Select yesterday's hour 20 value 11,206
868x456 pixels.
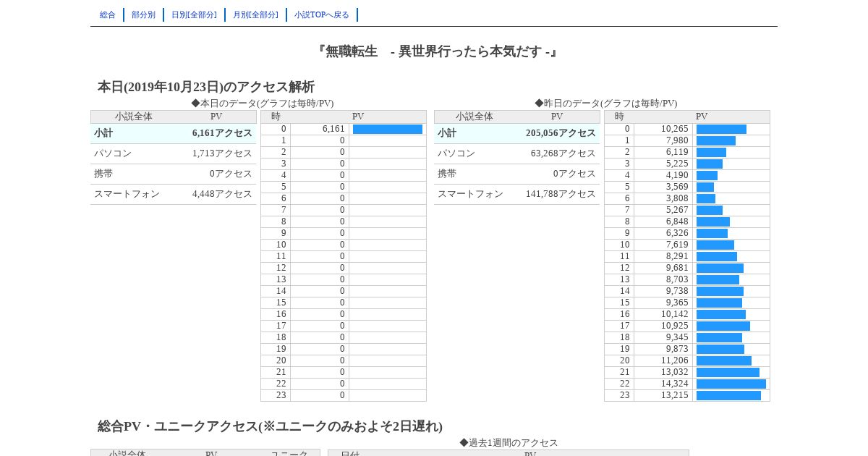(x=674, y=360)
